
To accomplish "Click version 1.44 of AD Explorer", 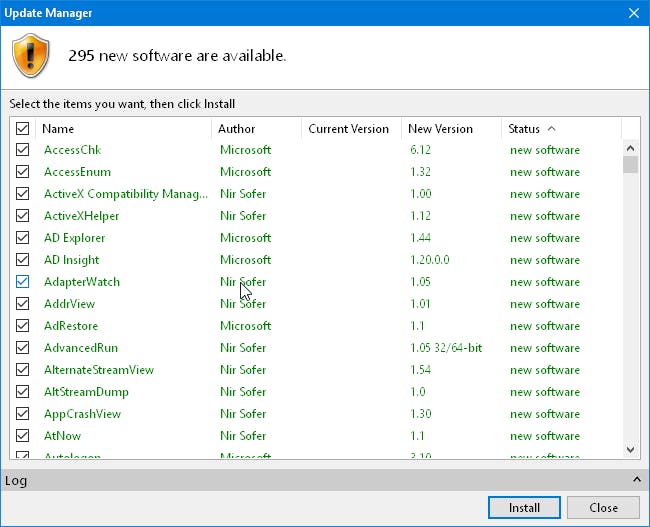I will (x=420, y=238).
